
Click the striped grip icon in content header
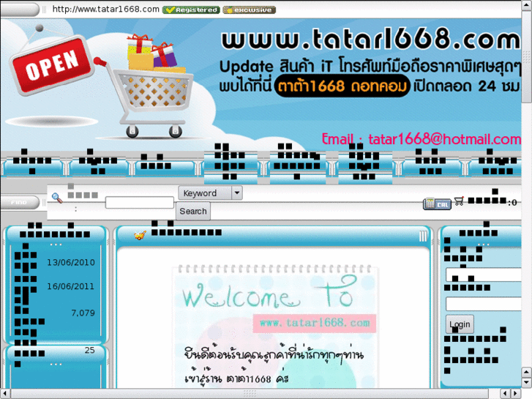click(x=423, y=236)
